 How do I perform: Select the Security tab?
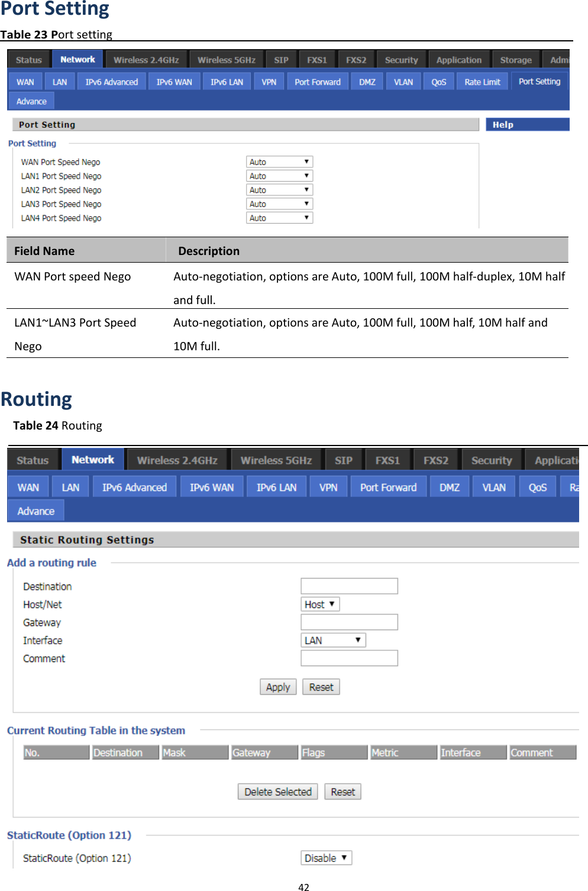tap(400, 59)
